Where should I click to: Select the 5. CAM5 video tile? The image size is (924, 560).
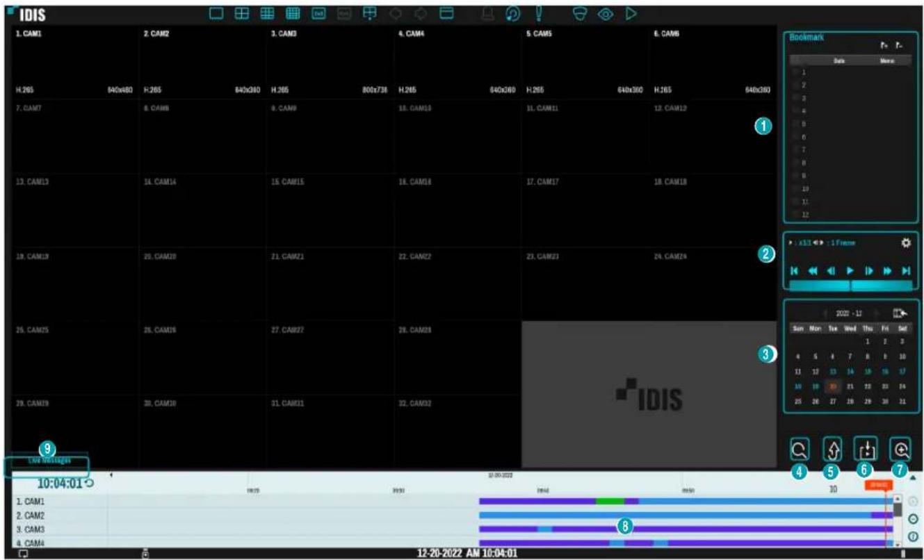pyautogui.click(x=585, y=63)
